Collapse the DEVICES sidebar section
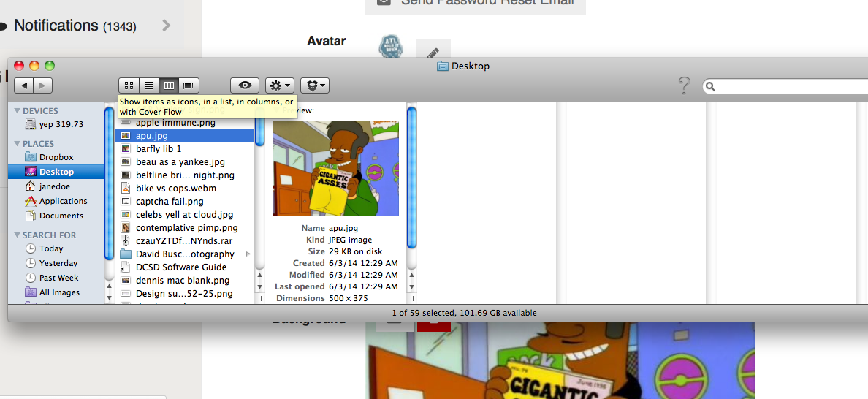Image resolution: width=868 pixels, height=399 pixels. (x=18, y=111)
